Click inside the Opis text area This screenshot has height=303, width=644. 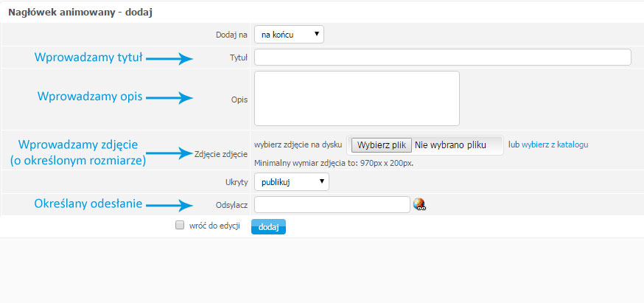pyautogui.click(x=357, y=98)
